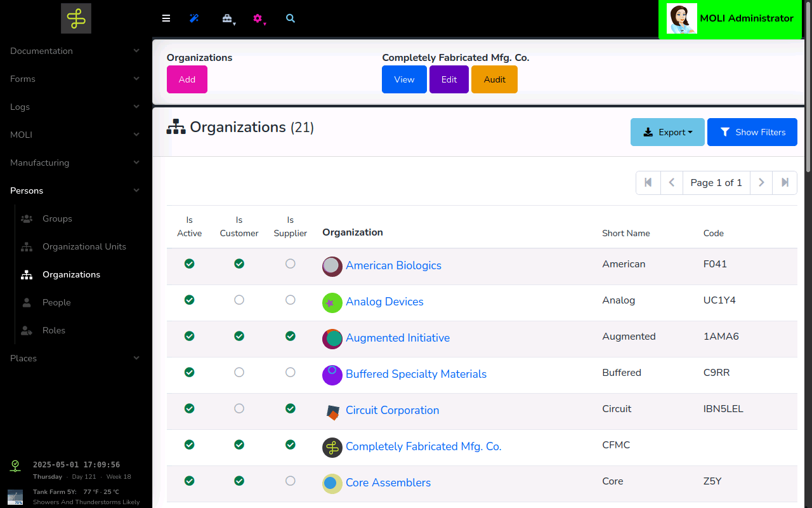The height and width of the screenshot is (508, 812).
Task: Open the toolbox icon menu
Action: click(227, 18)
